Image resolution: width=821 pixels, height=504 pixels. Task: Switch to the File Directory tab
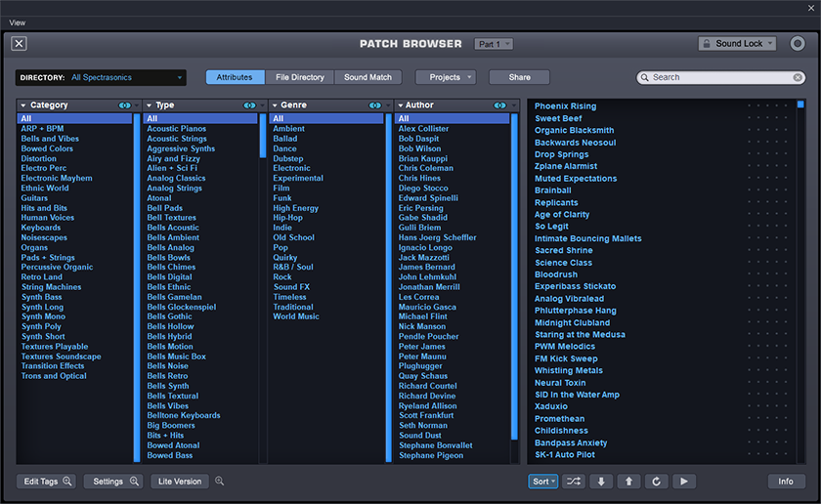pyautogui.click(x=300, y=77)
